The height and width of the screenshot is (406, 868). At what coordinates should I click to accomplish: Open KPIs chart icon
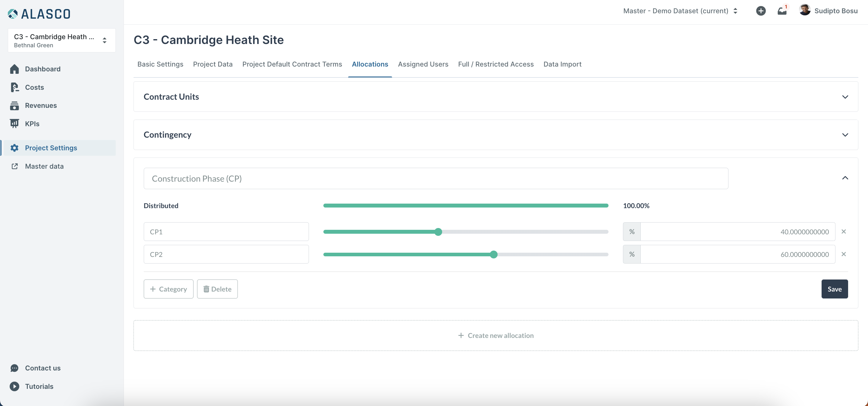[x=14, y=124]
